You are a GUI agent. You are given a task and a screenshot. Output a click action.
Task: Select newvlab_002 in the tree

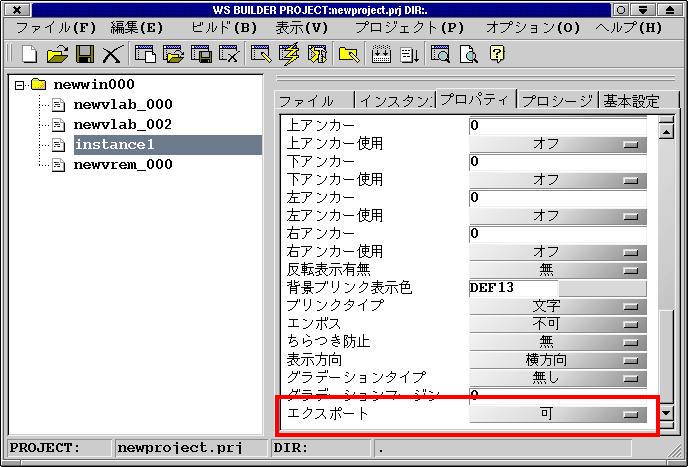tap(123, 125)
